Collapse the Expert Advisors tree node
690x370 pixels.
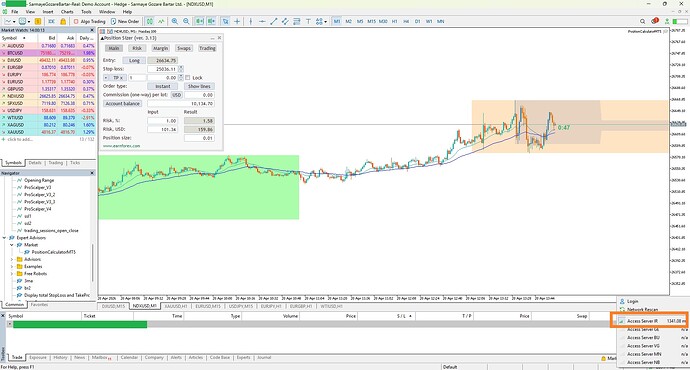(4, 238)
